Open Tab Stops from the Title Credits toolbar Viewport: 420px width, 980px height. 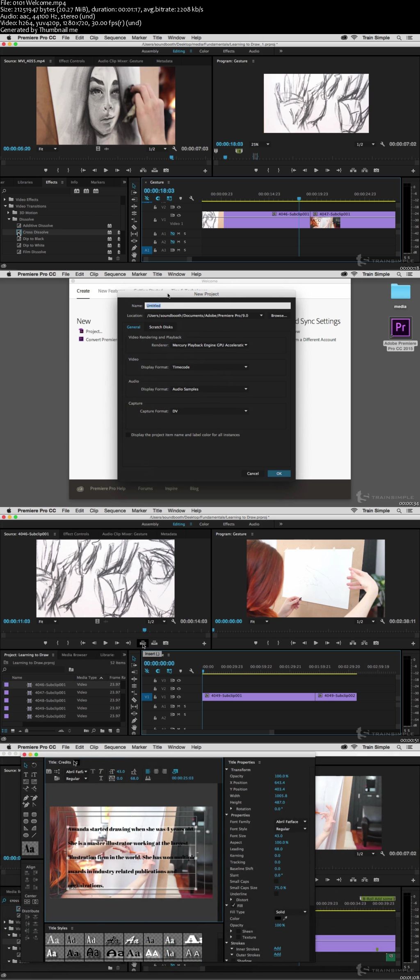coord(148,778)
